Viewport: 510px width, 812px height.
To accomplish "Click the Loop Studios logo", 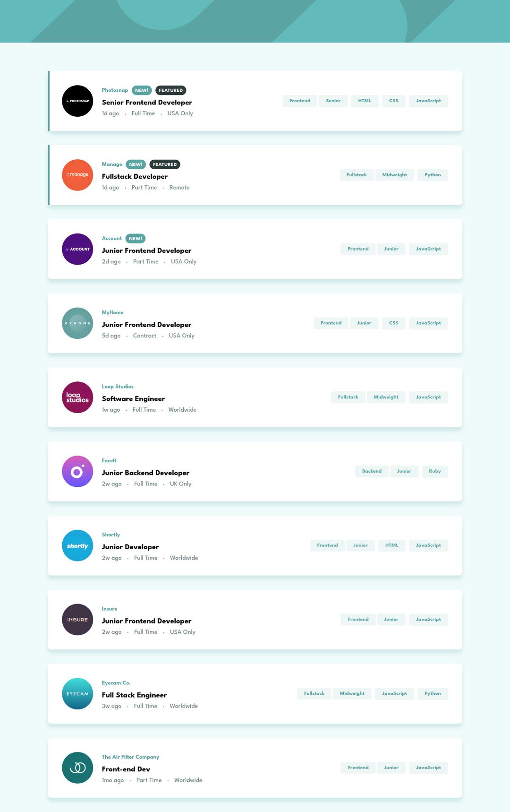I will pyautogui.click(x=77, y=397).
